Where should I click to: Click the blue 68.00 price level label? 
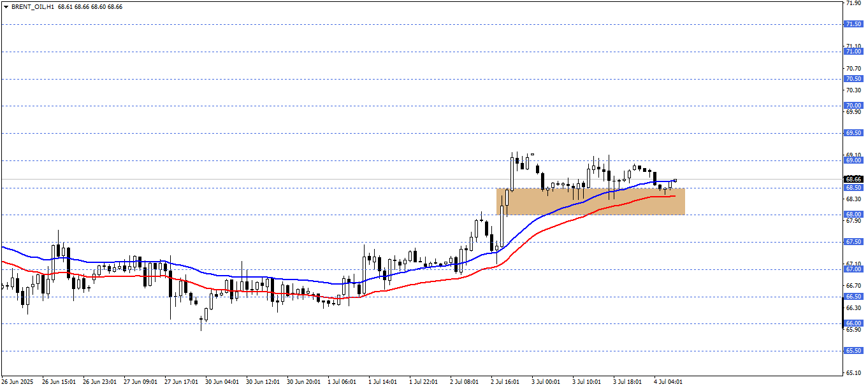(x=853, y=215)
